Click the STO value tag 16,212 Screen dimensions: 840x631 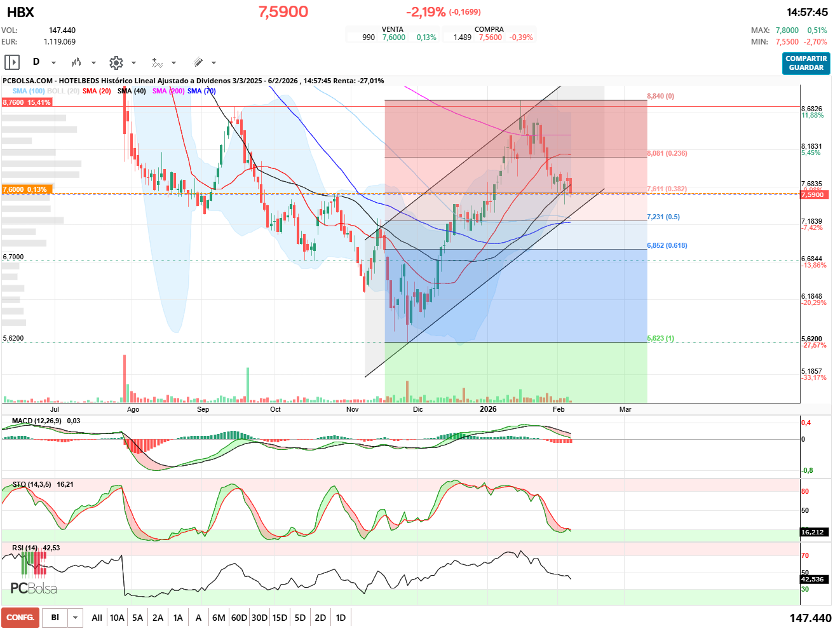[813, 532]
